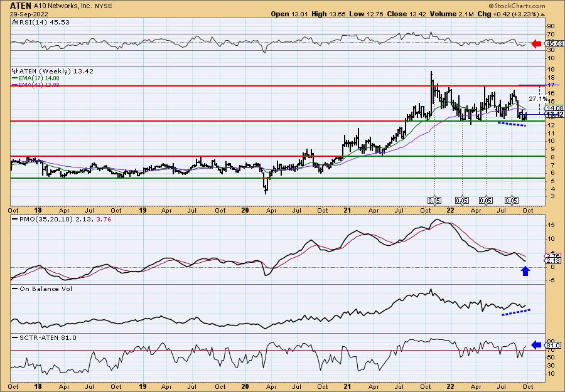Image resolution: width=565 pixels, height=392 pixels.
Task: Click the Open 13.01 value
Action: [290, 14]
